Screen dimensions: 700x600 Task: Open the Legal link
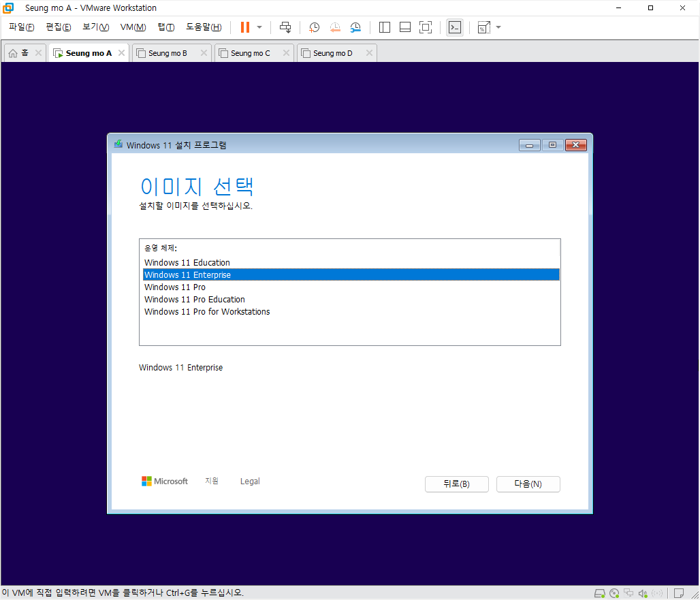pyautogui.click(x=250, y=481)
